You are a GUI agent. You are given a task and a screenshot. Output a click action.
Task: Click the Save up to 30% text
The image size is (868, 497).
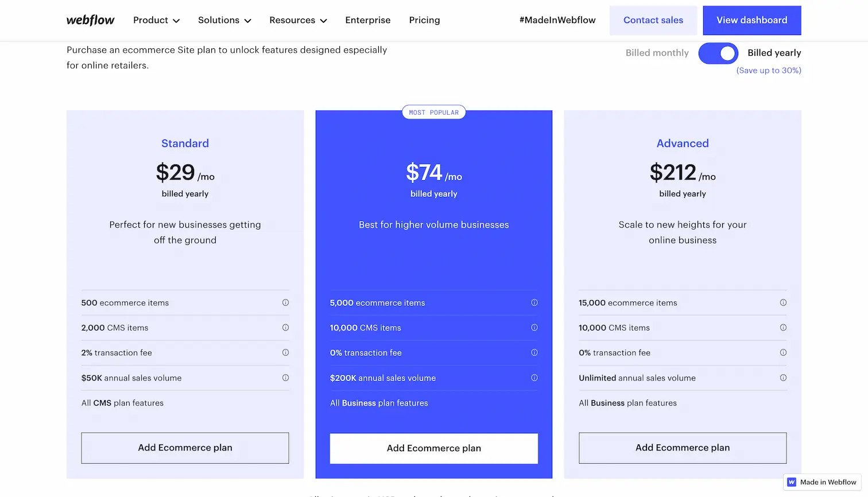point(769,70)
